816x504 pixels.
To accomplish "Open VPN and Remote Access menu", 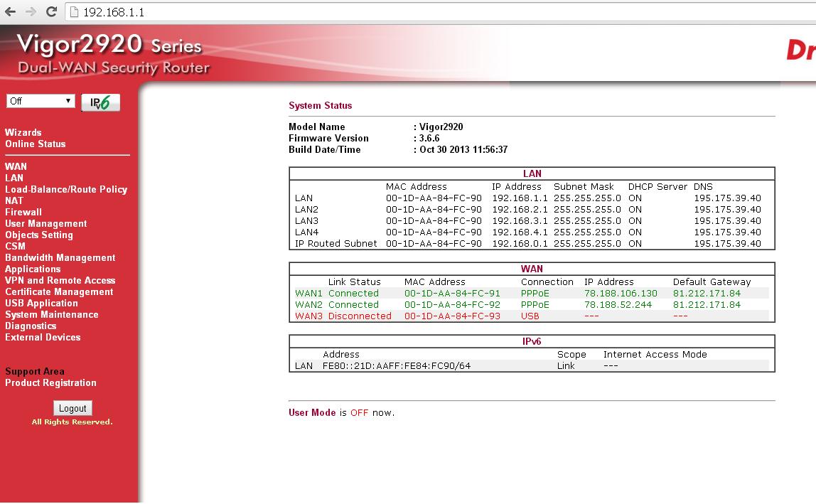I will 60,281.
